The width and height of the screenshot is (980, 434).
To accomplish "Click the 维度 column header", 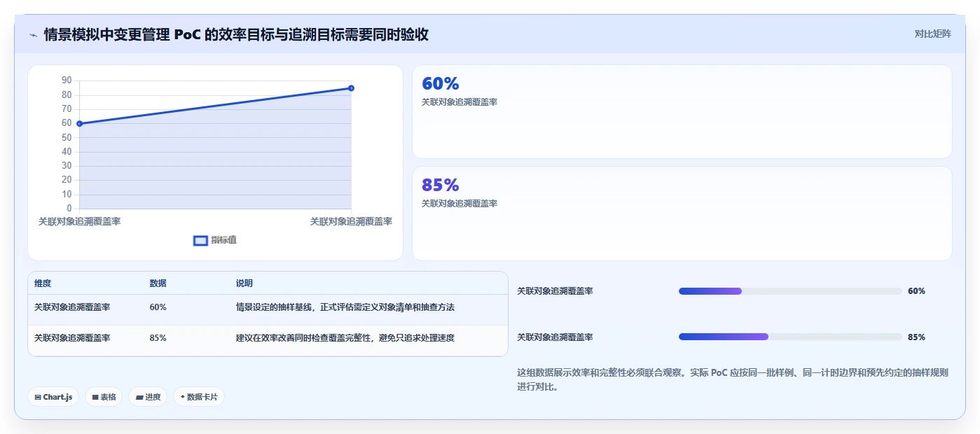I will pos(43,283).
